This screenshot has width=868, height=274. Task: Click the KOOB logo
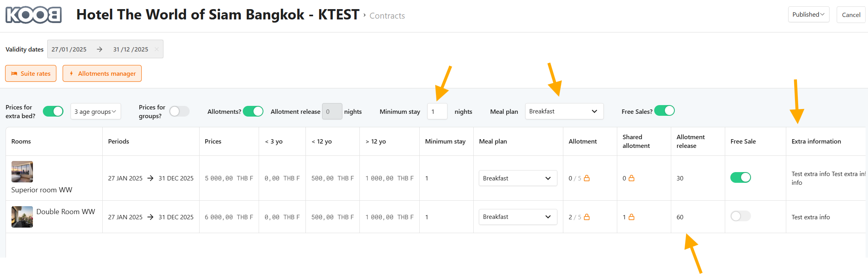[x=34, y=15]
